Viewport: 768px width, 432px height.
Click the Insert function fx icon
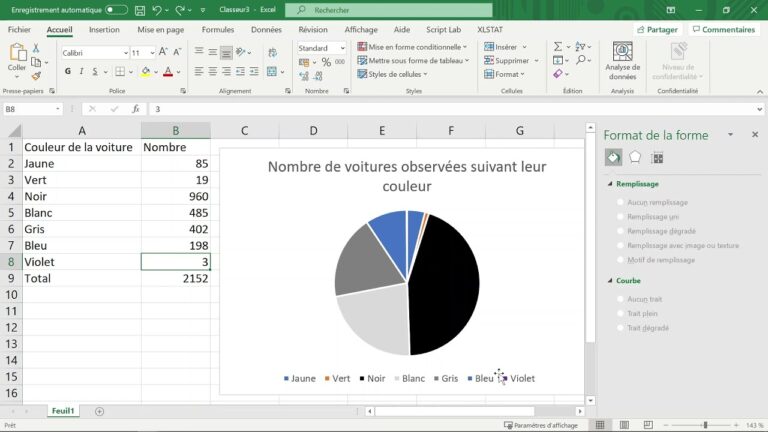[x=136, y=109]
